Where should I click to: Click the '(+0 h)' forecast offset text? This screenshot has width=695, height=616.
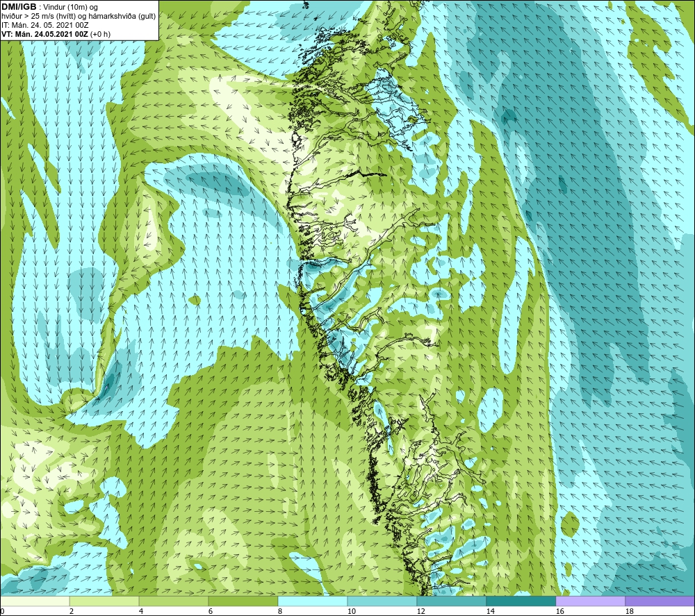click(x=100, y=34)
